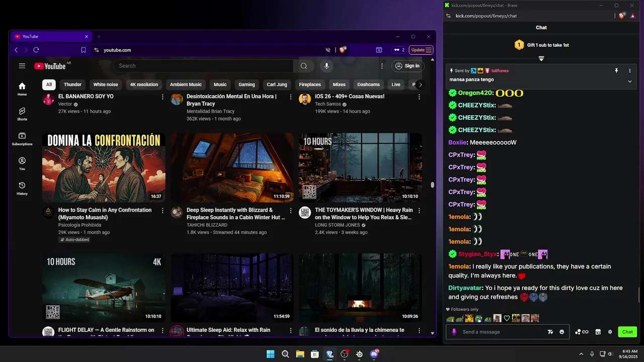This screenshot has width=644, height=362.
Task: Go to Home in YouTube sidebar
Action: (x=22, y=89)
